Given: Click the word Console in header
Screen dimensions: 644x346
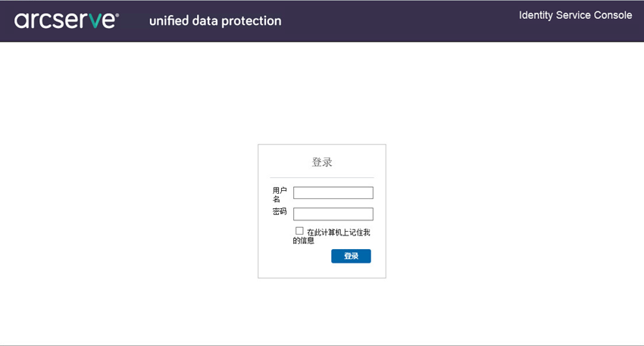Looking at the screenshot, I should 613,15.
